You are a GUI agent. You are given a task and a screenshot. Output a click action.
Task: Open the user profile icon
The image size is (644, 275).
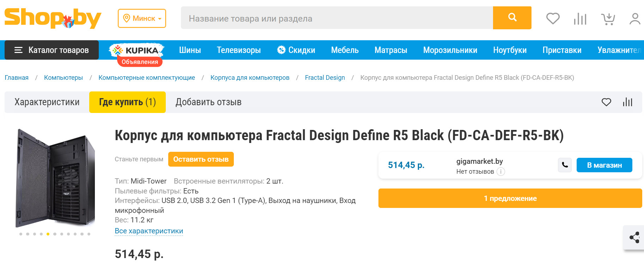pos(635,19)
